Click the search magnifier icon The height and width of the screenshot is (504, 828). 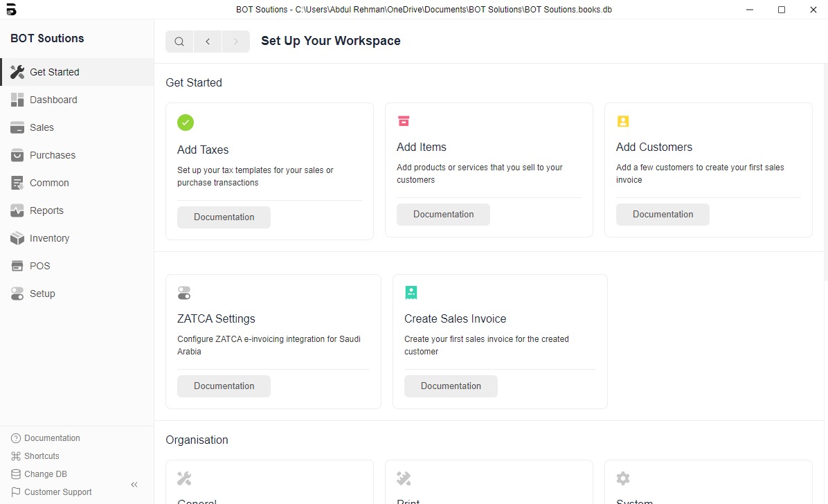(179, 42)
